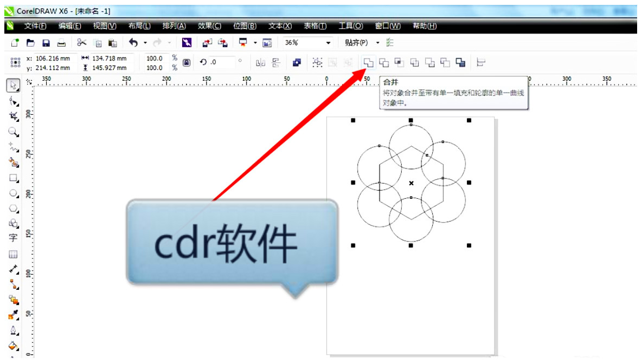Open the 36% zoom level dropdown
Screen dimensions: 642x364
coord(329,43)
